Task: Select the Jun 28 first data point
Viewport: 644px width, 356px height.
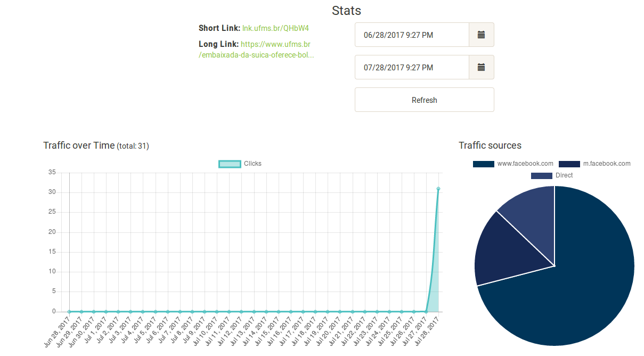Action: tap(69, 311)
